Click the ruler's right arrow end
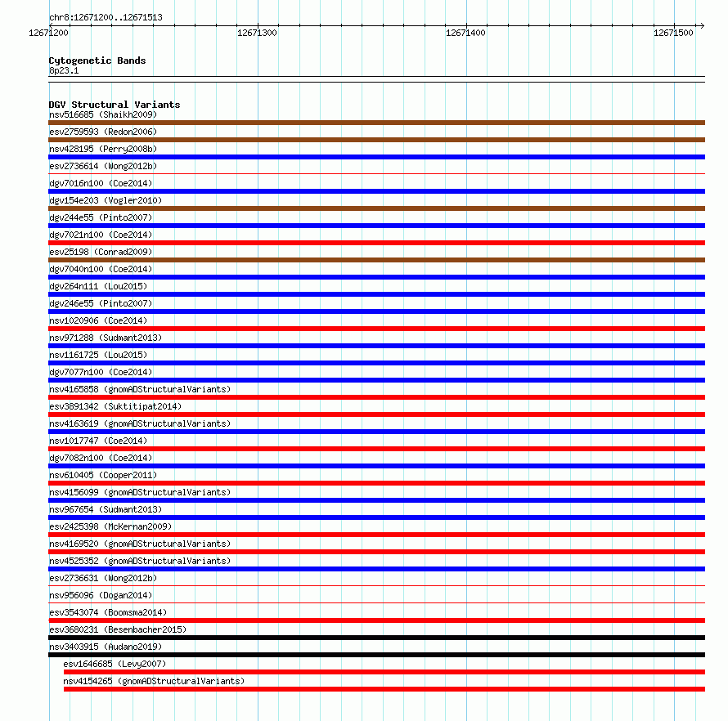Viewport: 728px width, 721px height. click(702, 25)
